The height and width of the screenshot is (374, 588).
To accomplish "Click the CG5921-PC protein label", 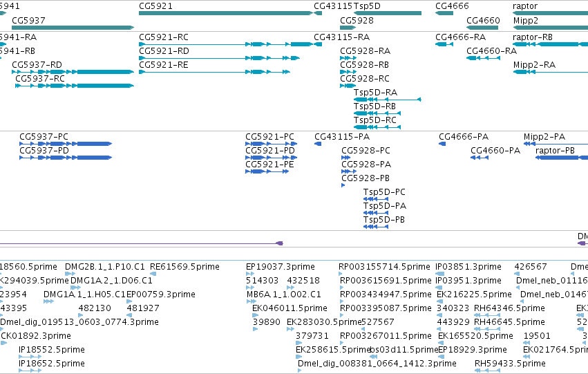I will click(270, 137).
